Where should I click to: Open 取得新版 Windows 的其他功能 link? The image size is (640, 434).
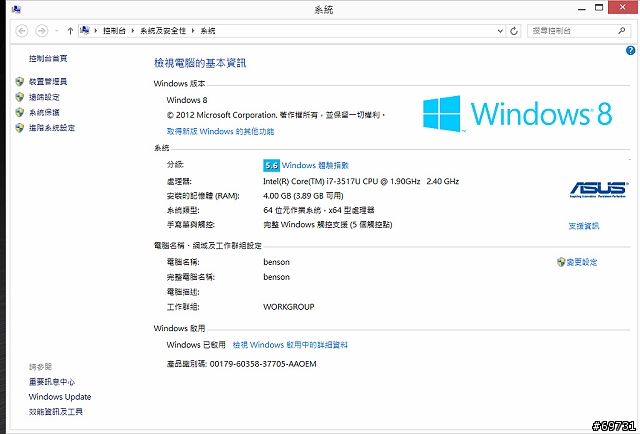coord(220,131)
